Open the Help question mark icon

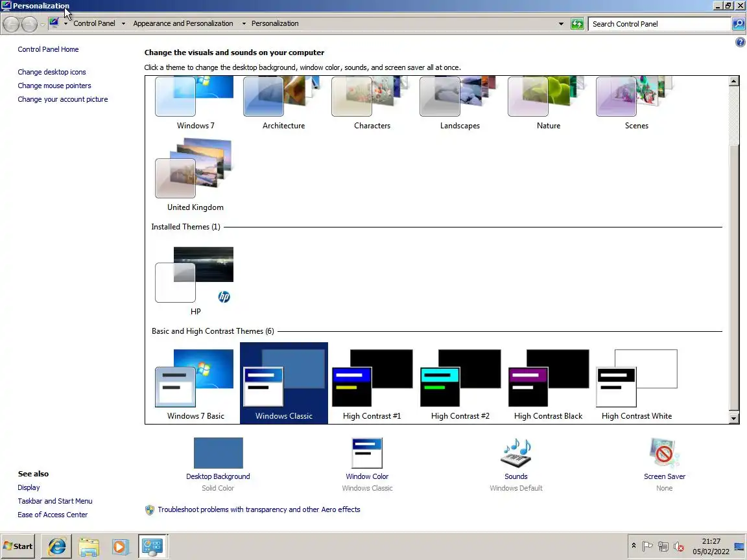pos(740,42)
